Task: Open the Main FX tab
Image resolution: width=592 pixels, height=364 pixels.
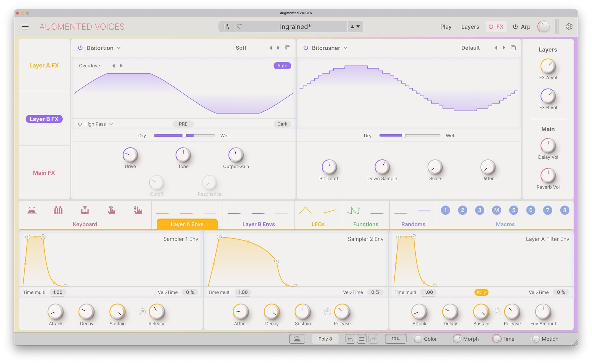Action: (x=44, y=173)
